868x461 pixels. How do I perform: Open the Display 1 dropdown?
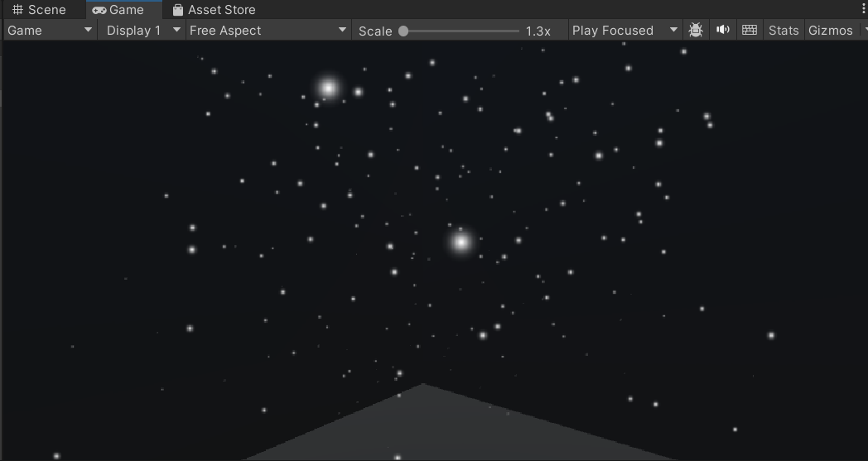coord(142,31)
